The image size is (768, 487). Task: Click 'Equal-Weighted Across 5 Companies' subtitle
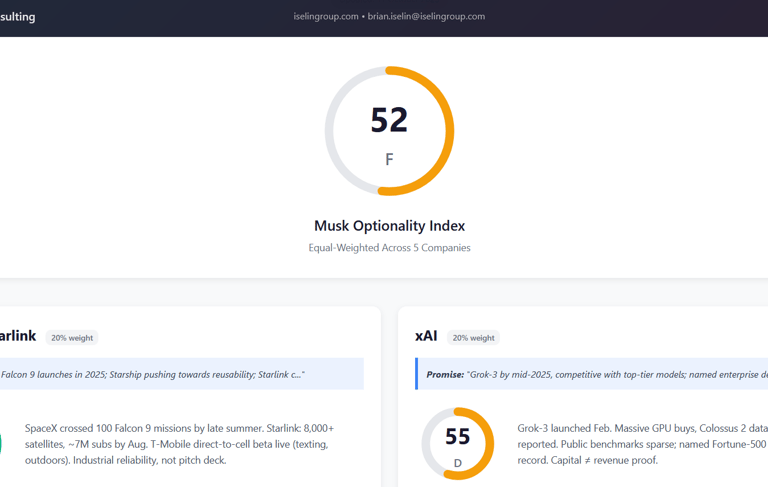click(389, 248)
